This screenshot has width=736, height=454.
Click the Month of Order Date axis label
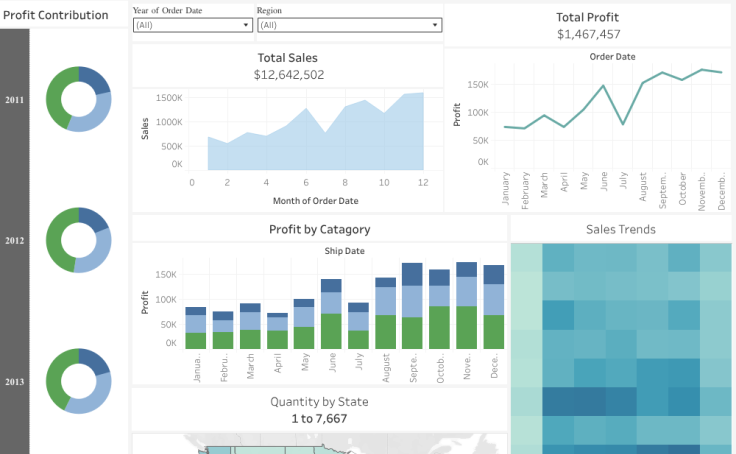pyautogui.click(x=316, y=201)
